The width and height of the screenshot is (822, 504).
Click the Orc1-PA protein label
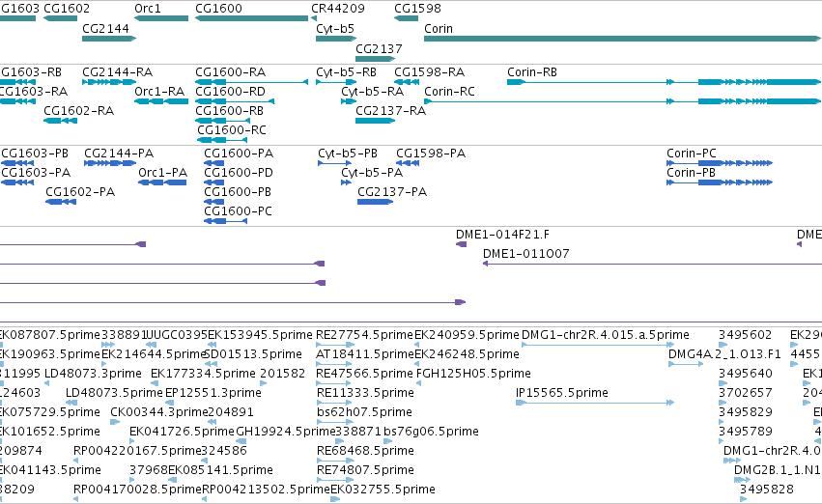[x=163, y=173]
